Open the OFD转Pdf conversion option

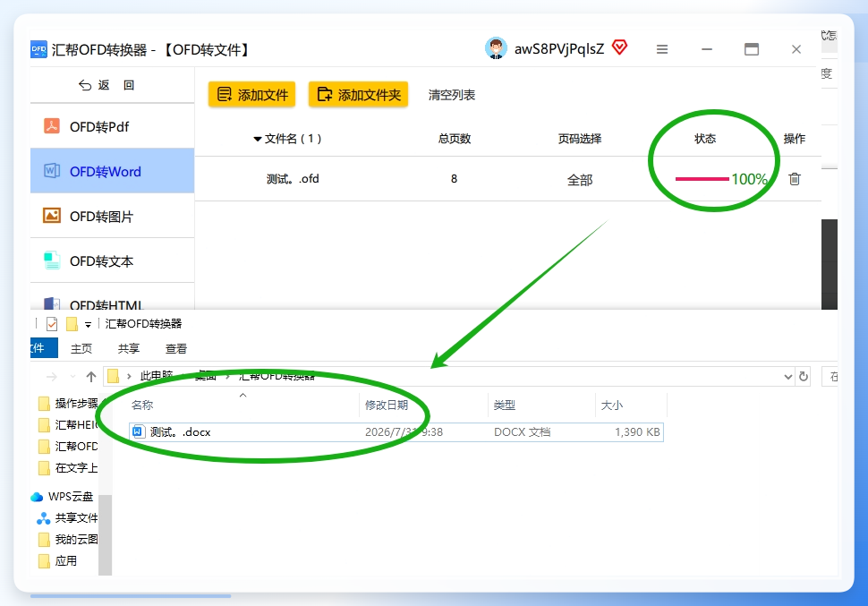click(x=113, y=126)
